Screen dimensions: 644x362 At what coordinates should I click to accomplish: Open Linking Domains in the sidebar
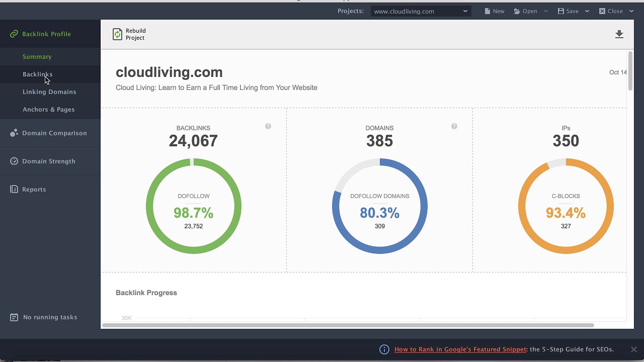tap(49, 92)
